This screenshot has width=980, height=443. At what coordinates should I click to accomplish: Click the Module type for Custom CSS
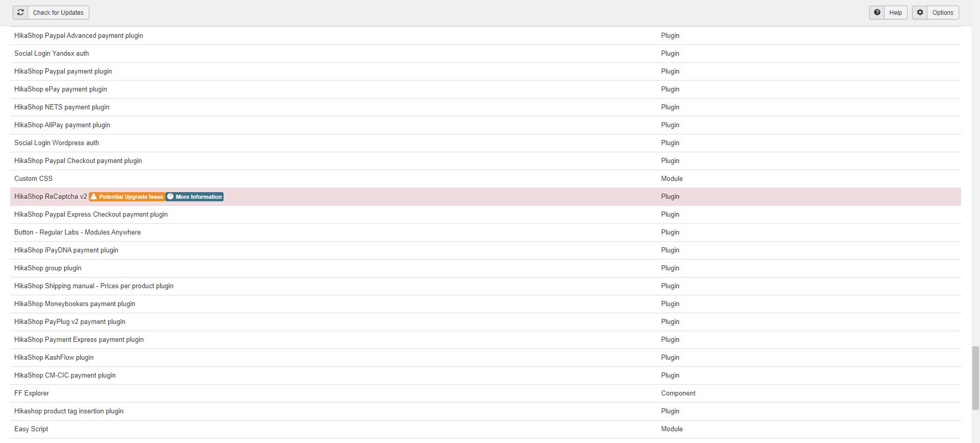(x=672, y=179)
